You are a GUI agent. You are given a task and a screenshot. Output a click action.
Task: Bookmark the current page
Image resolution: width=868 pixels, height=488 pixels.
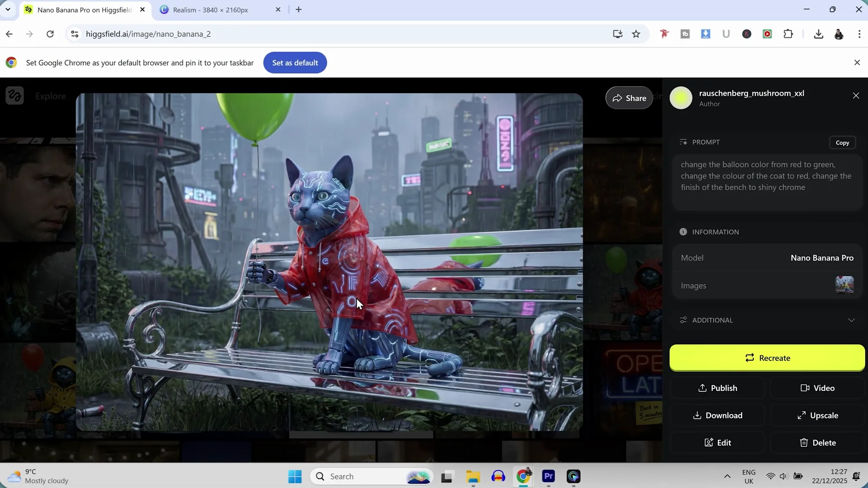point(636,33)
